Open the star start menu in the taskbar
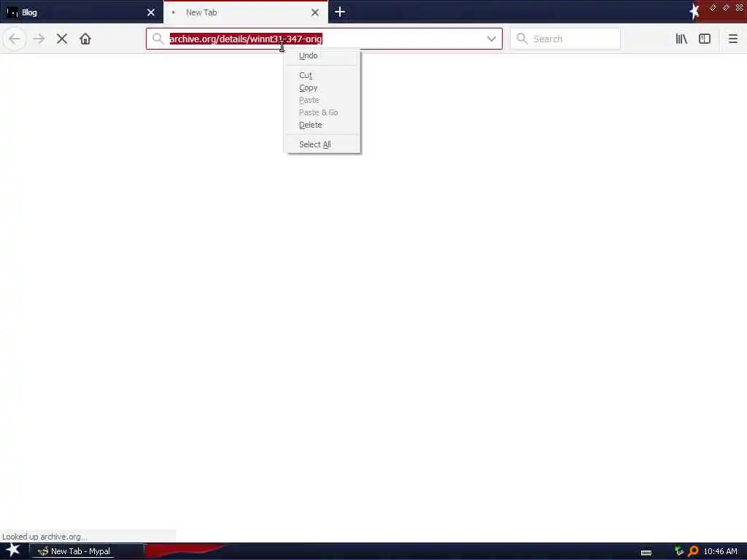747x560 pixels. 12,550
